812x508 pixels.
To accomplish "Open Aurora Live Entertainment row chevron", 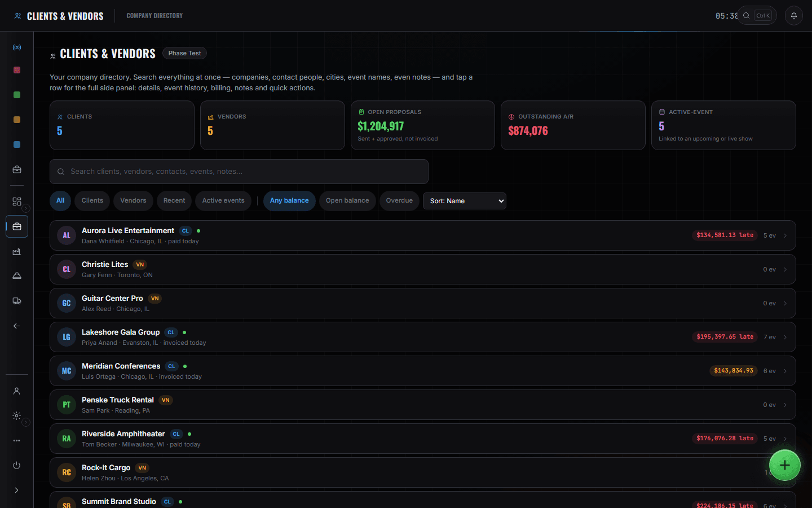I will tap(785, 235).
